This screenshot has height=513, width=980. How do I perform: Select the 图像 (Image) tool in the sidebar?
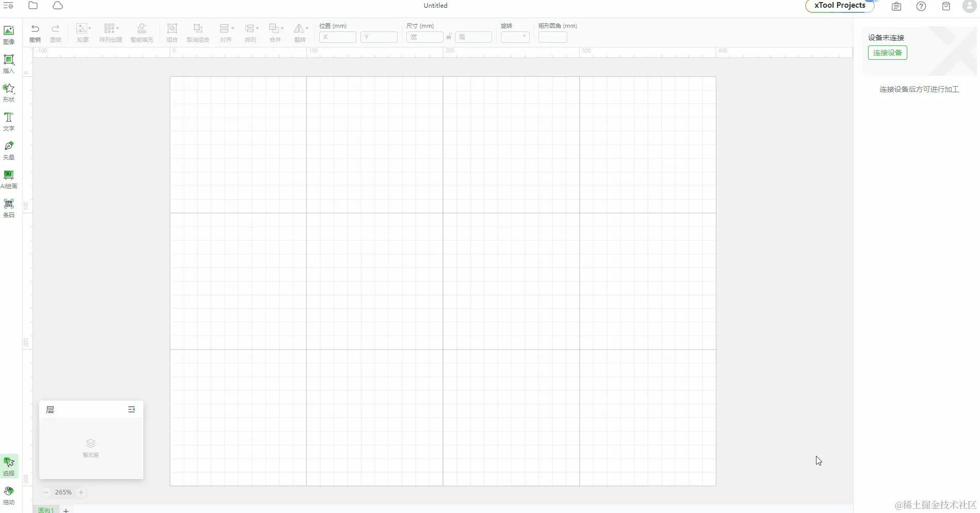9,35
